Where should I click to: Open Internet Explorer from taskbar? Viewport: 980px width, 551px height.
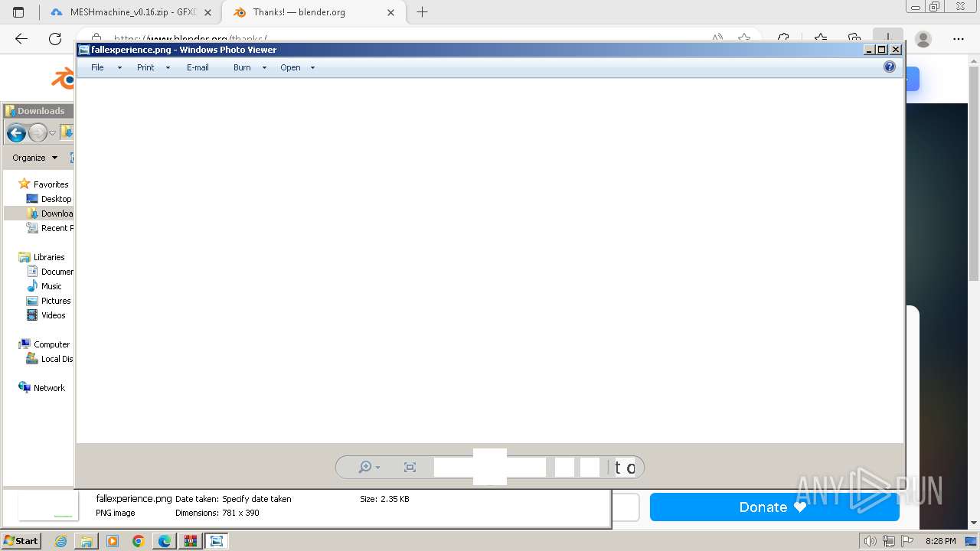60,541
